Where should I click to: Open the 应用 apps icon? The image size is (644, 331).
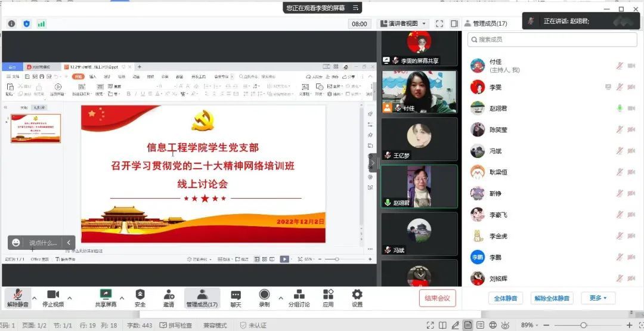[328, 295]
